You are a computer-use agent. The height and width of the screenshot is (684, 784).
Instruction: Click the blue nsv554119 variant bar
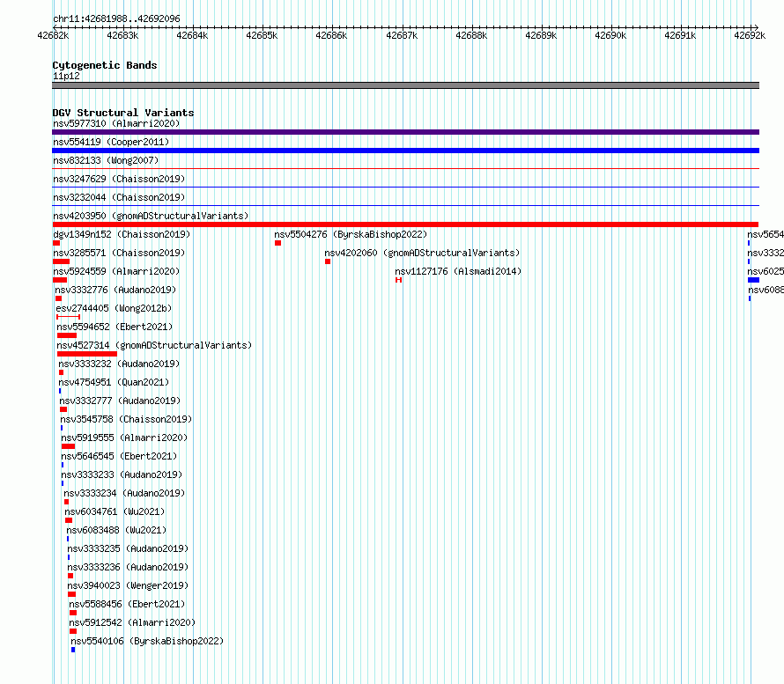pos(405,151)
